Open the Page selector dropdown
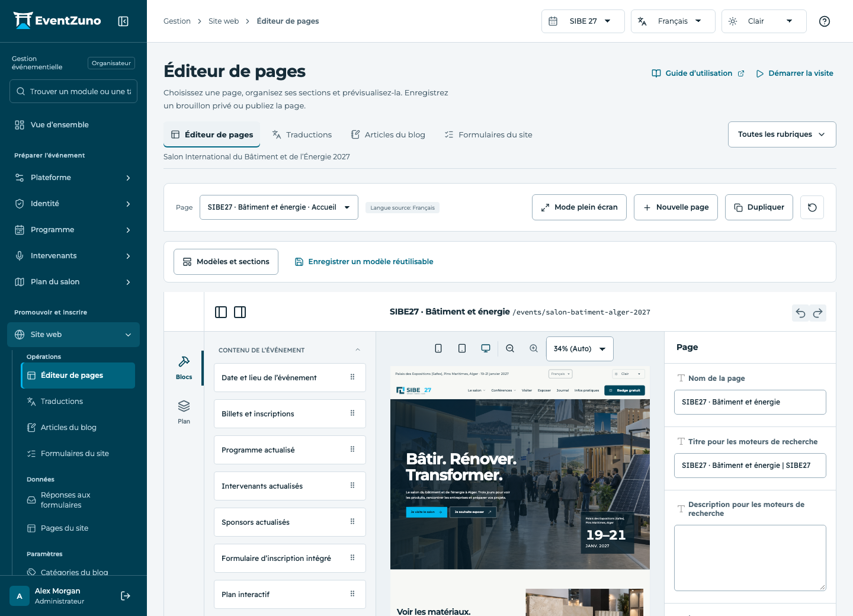Screen dimensions: 853x616 [x=279, y=207]
